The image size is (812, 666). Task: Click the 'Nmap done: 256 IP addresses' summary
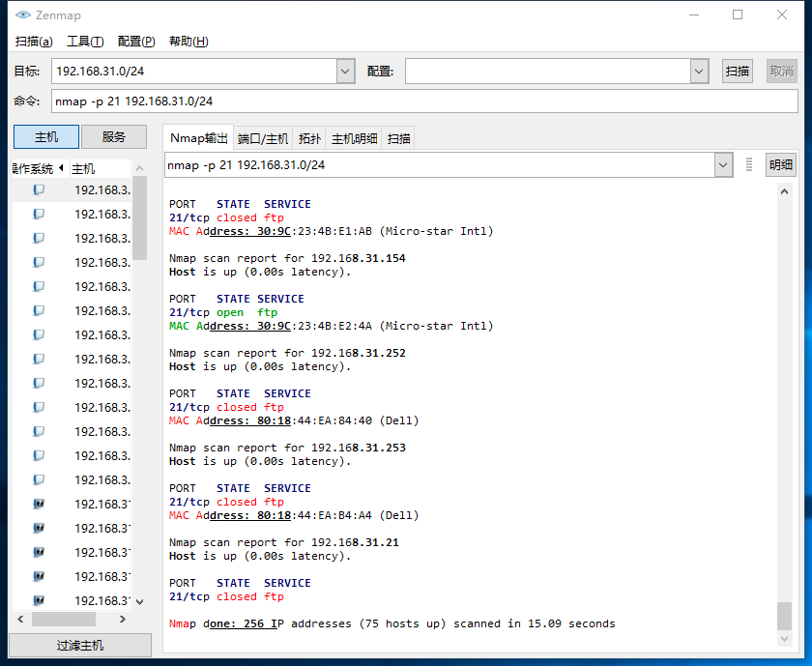(392, 623)
